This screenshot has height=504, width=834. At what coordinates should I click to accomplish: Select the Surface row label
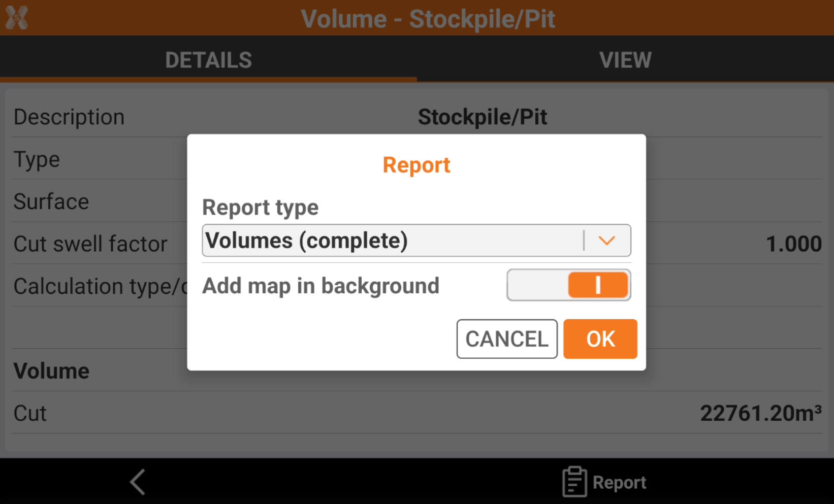click(x=51, y=201)
